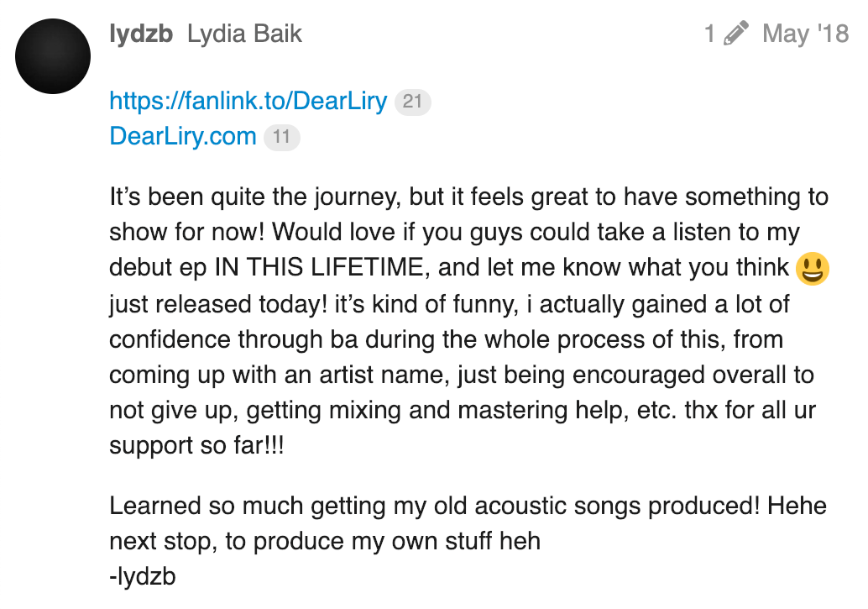Click the line mentioning mixing and mastering help

coord(463,411)
